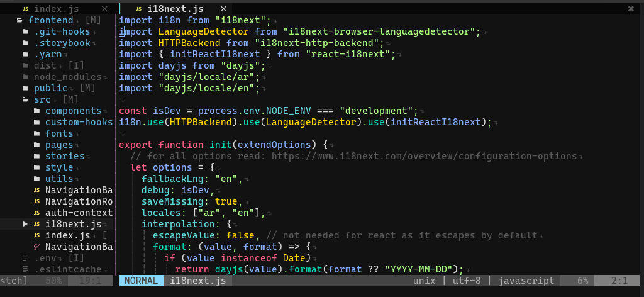Click the JS icon beside index.js in tree
Screen dimensions: 644x297
pyautogui.click(x=37, y=235)
